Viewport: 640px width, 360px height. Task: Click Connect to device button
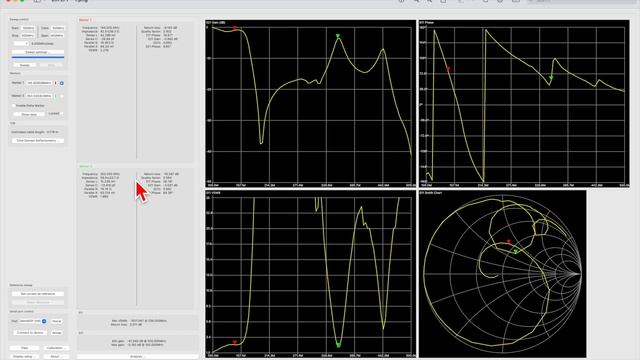point(30,333)
